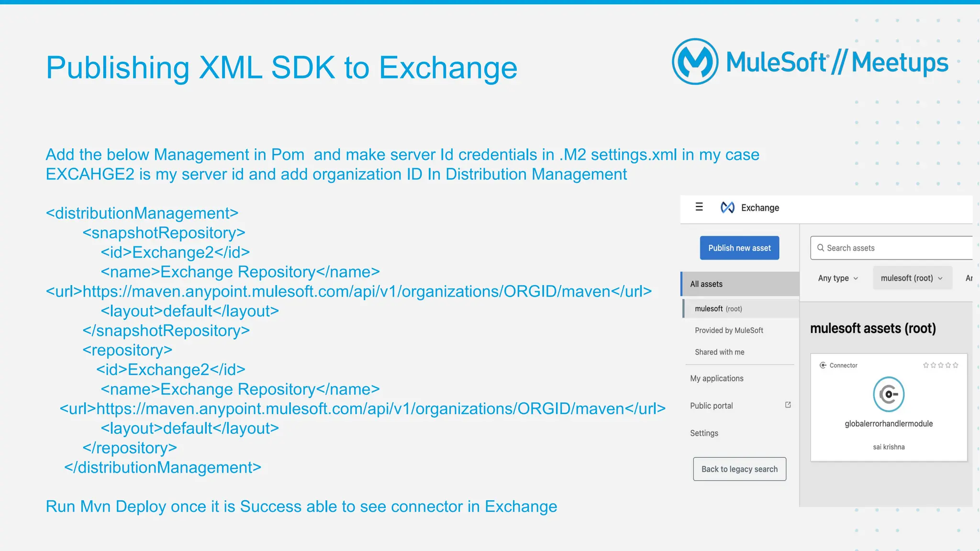
Task: Click the Exchange logo icon
Action: pos(727,207)
